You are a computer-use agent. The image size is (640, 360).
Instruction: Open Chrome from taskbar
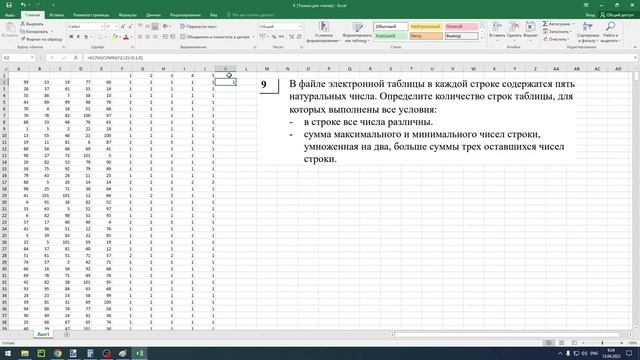(x=58, y=353)
